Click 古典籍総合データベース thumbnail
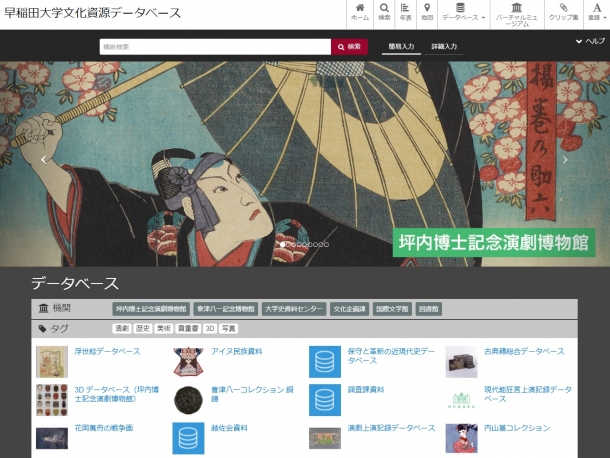The width and height of the screenshot is (610, 458). pos(461,362)
